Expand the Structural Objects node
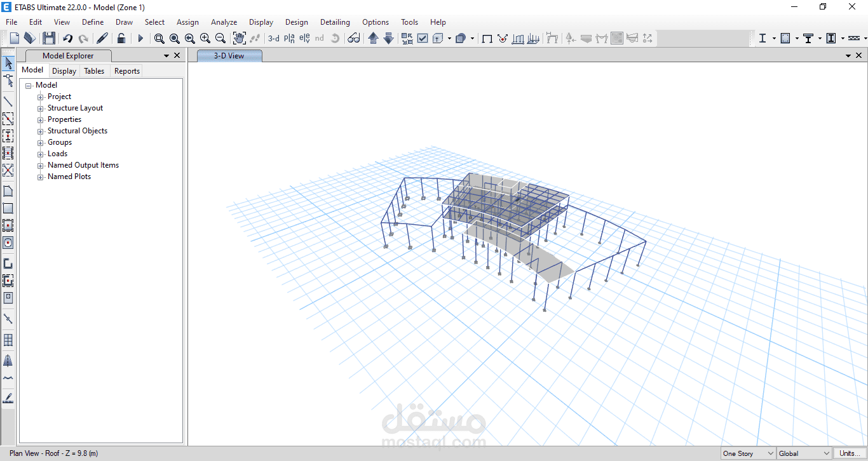Viewport: 868px width, 461px height. pos(41,131)
